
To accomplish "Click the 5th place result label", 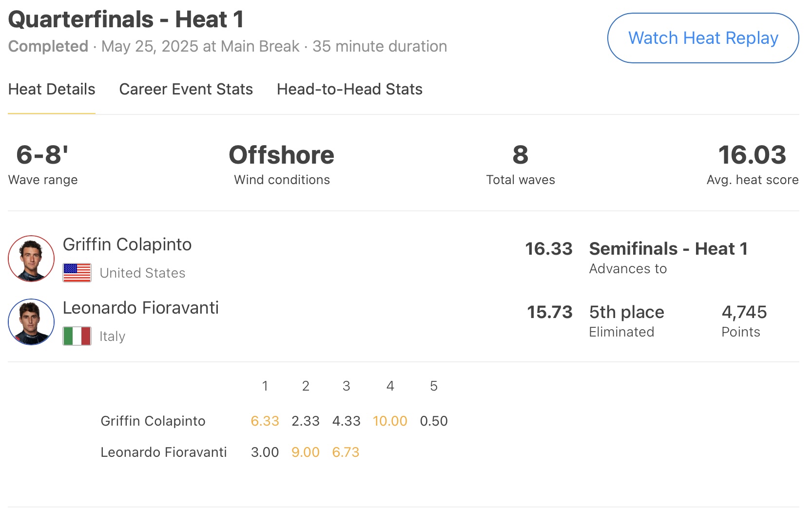I will [x=626, y=312].
